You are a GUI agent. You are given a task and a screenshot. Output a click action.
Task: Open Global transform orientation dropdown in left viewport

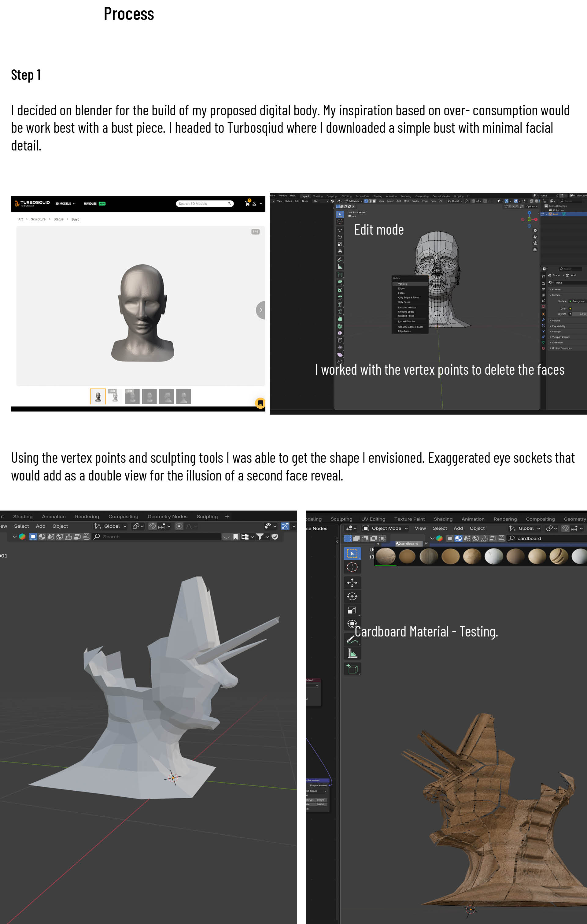111,526
